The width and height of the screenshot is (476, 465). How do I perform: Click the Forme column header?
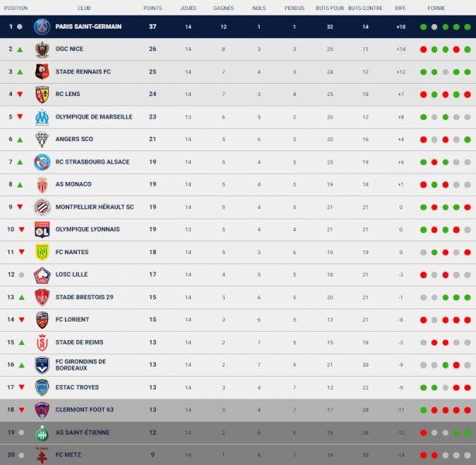(436, 7)
